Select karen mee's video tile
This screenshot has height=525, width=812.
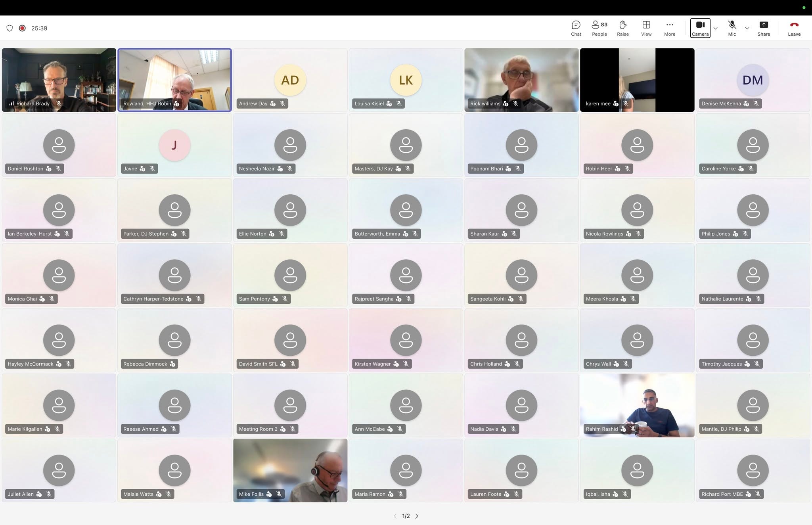point(637,80)
